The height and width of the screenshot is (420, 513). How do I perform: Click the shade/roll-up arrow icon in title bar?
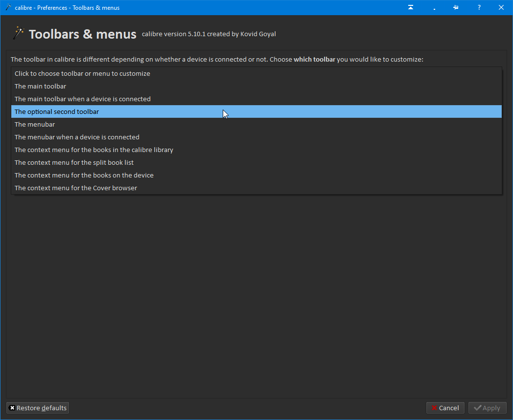click(411, 7)
